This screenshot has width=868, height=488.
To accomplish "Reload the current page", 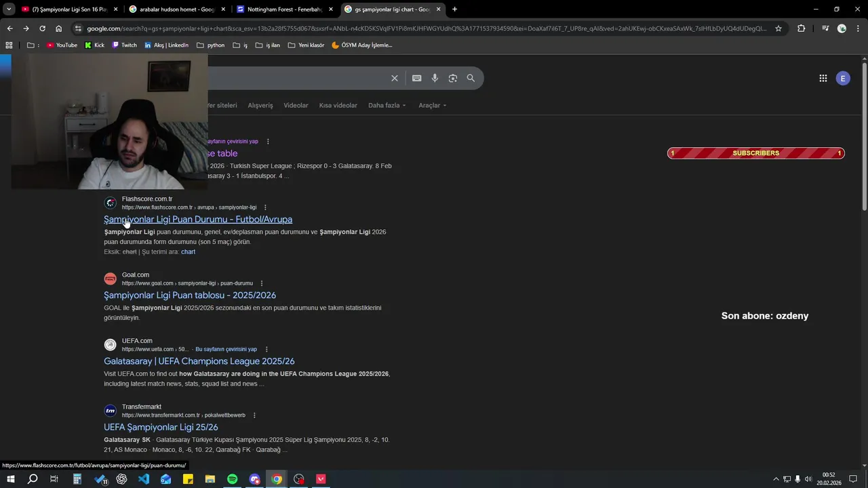I will 42,28.
